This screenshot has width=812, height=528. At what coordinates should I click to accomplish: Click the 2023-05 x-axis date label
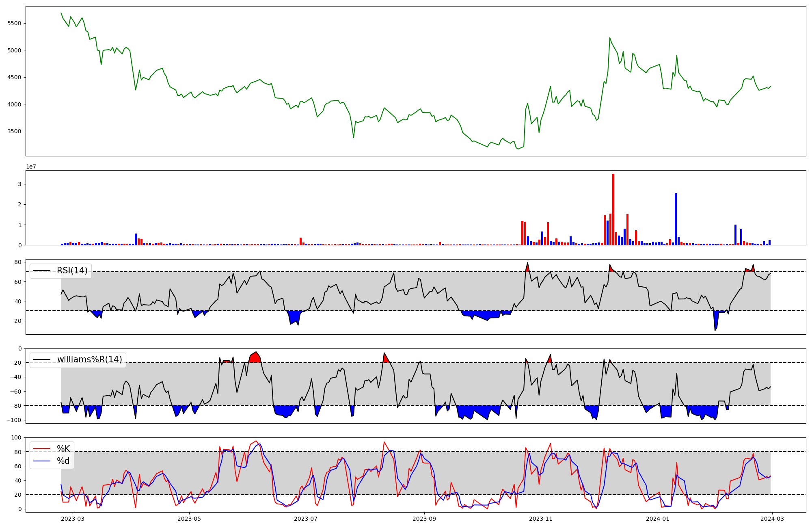pyautogui.click(x=189, y=518)
